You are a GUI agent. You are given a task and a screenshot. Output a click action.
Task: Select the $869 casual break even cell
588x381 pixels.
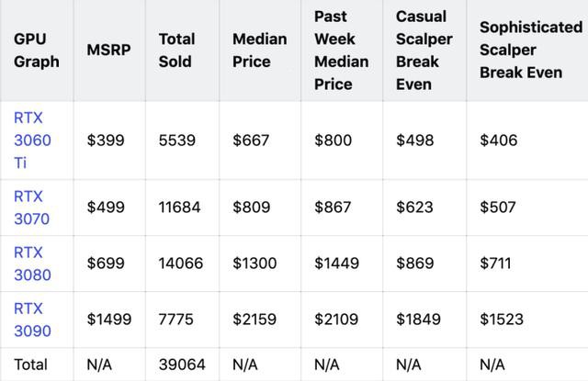tap(414, 263)
